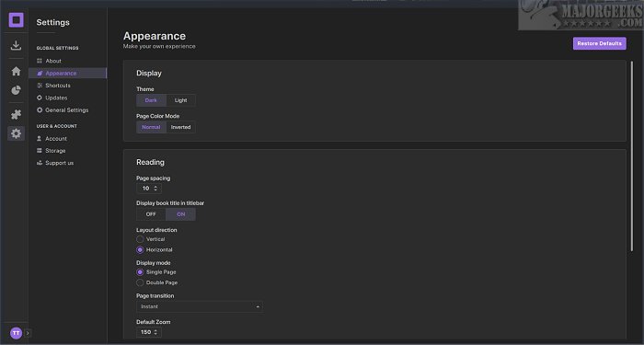Image resolution: width=644 pixels, height=345 pixels.
Task: Click the Default Zoom stepper arrows
Action: pos(155,332)
